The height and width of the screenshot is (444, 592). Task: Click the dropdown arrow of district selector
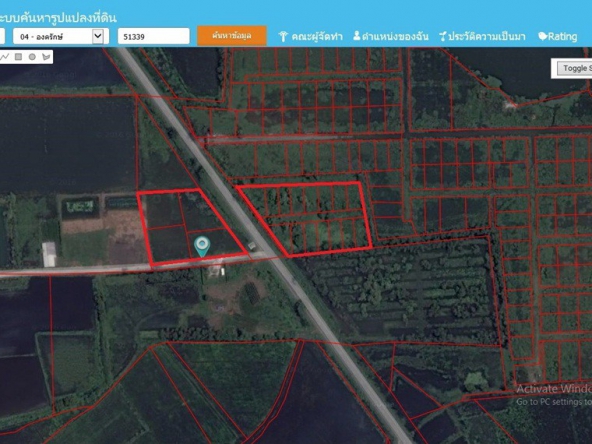click(98, 36)
